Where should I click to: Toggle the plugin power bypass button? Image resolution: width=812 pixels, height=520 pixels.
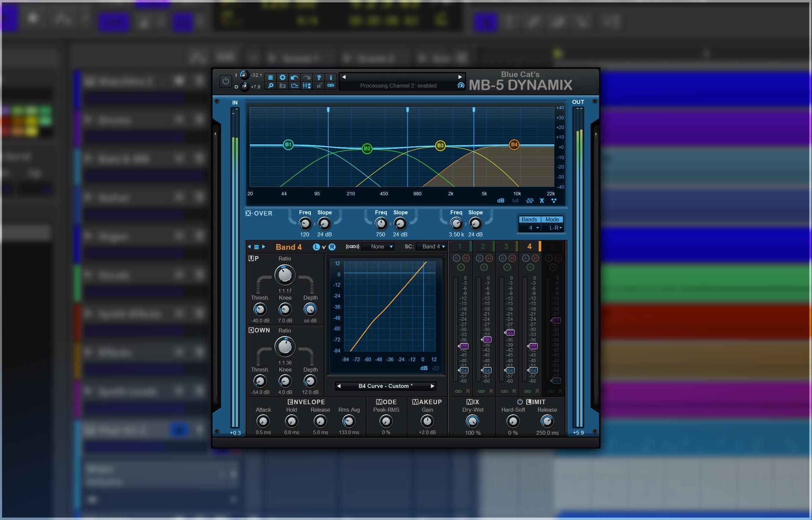click(225, 81)
